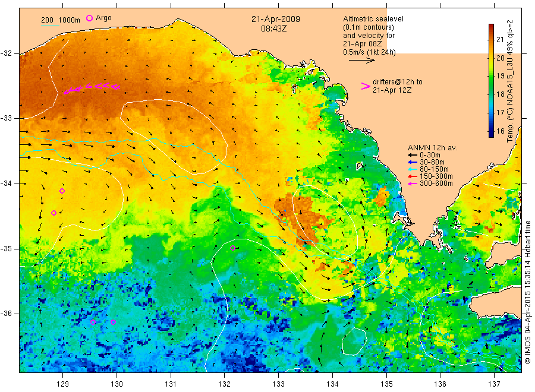Click the cyan isobath sample line under 200 1000m
Image resolution: width=535 pixels, height=392 pixels.
pyautogui.click(x=50, y=26)
